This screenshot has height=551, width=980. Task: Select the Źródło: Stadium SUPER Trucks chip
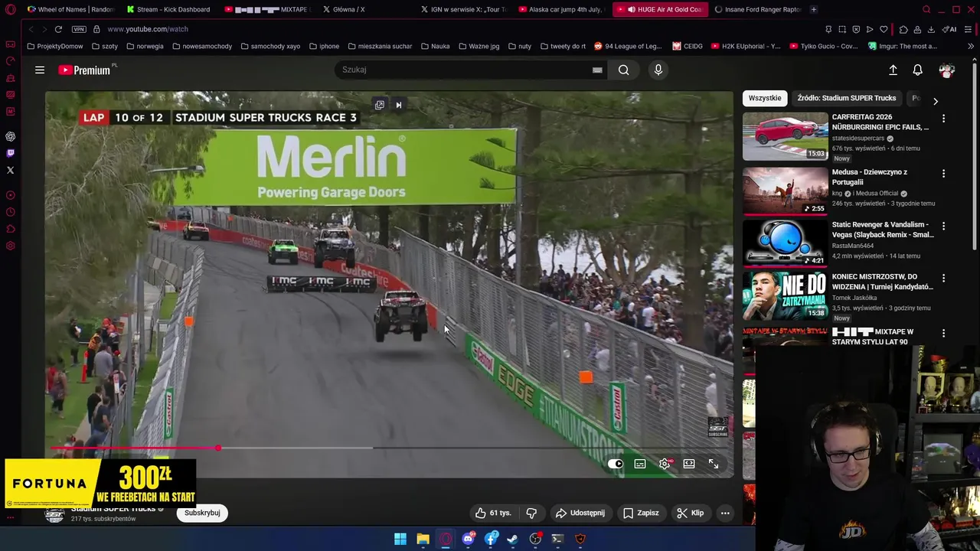point(846,98)
